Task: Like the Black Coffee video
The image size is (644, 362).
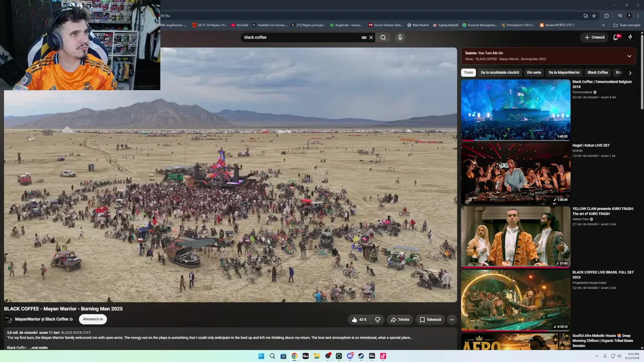Action: pos(359,320)
